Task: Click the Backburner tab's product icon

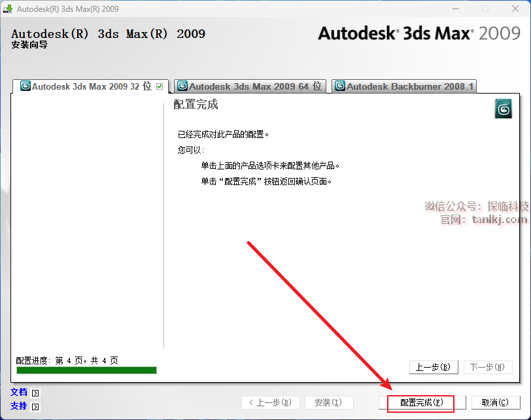Action: tap(340, 86)
